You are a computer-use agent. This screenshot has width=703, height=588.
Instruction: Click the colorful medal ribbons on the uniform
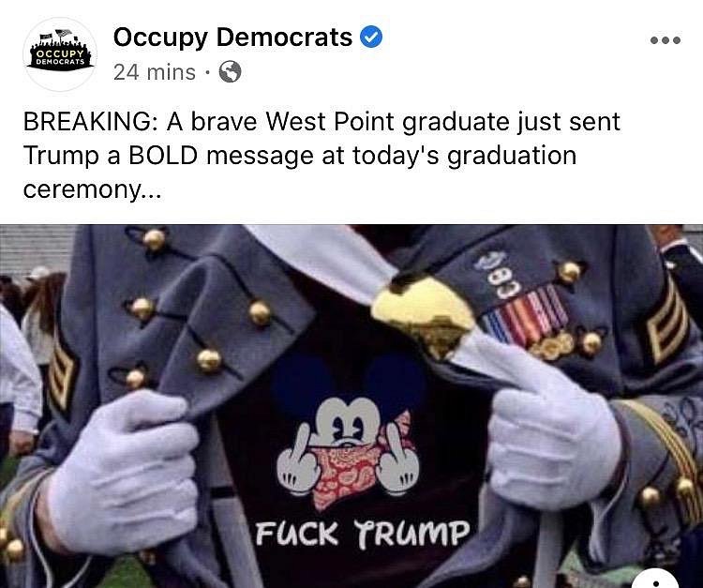pyautogui.click(x=526, y=316)
